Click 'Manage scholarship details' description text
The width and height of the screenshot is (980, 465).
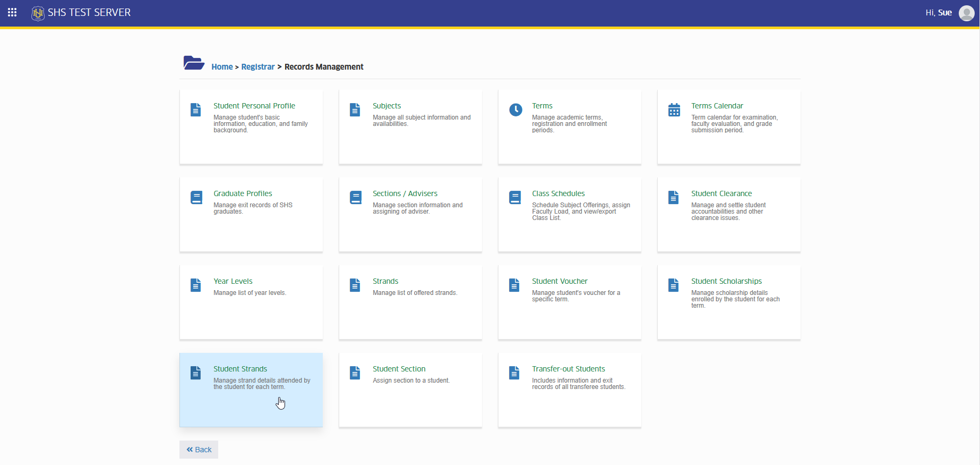click(x=735, y=299)
